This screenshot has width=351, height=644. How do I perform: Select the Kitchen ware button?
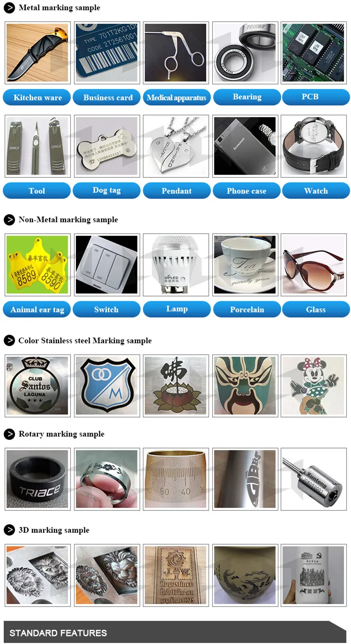[x=37, y=98]
